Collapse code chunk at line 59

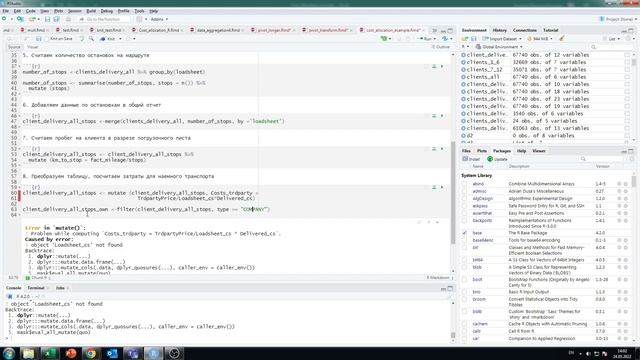point(20,187)
